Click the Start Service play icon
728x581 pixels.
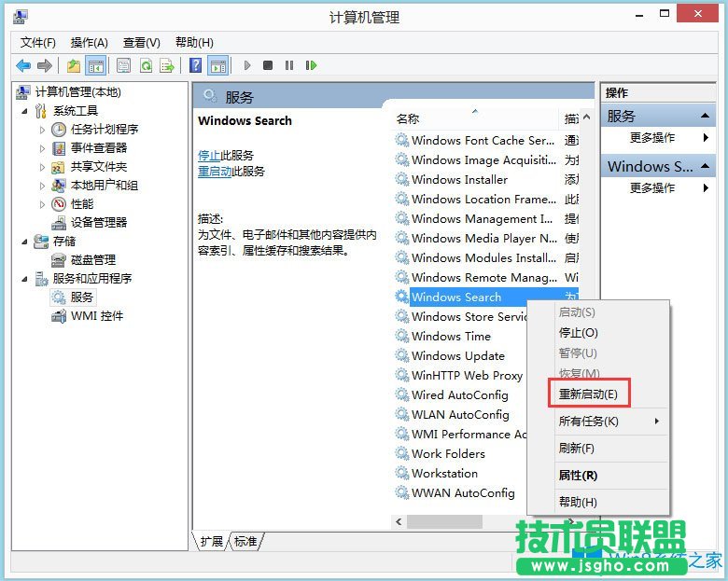tap(247, 65)
